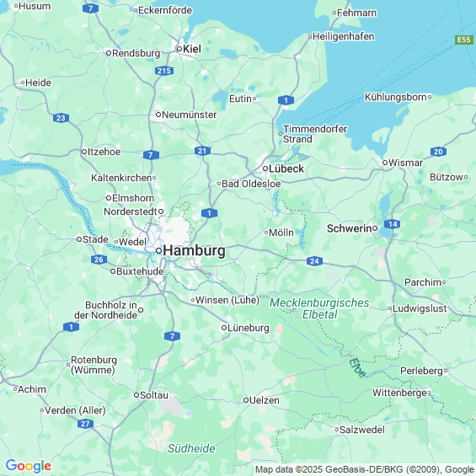
Task: Click the Lüneburg town marker
Action: coord(224,328)
